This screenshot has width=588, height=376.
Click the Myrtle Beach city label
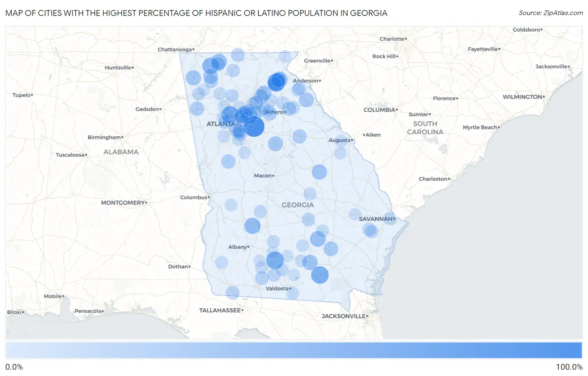(x=480, y=127)
